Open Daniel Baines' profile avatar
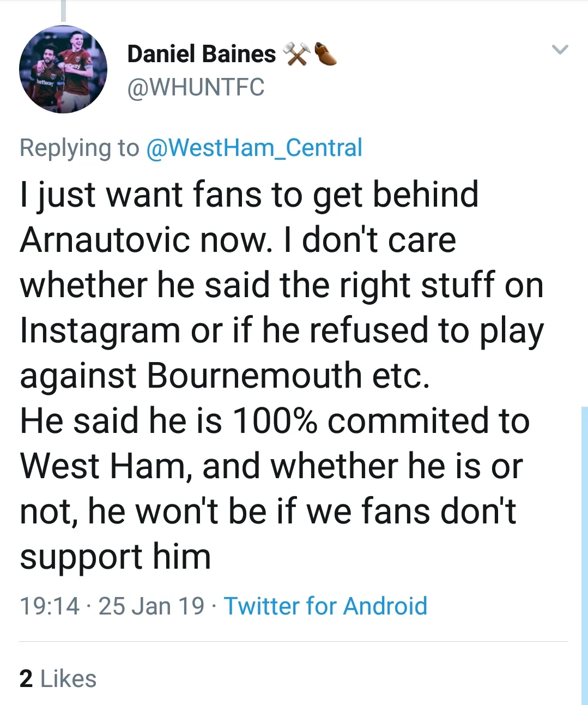588x705 pixels. coord(63,69)
